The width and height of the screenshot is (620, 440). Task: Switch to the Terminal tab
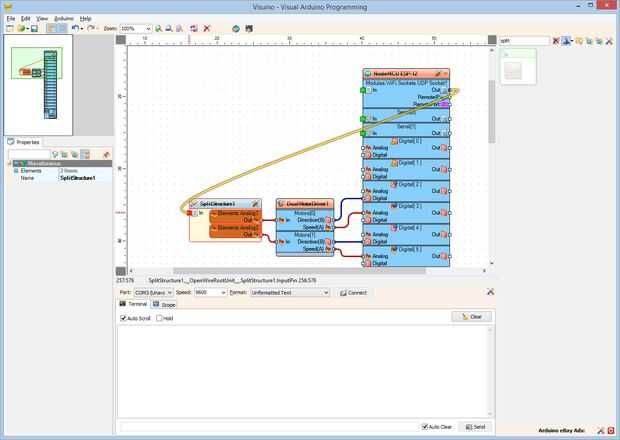[134, 304]
